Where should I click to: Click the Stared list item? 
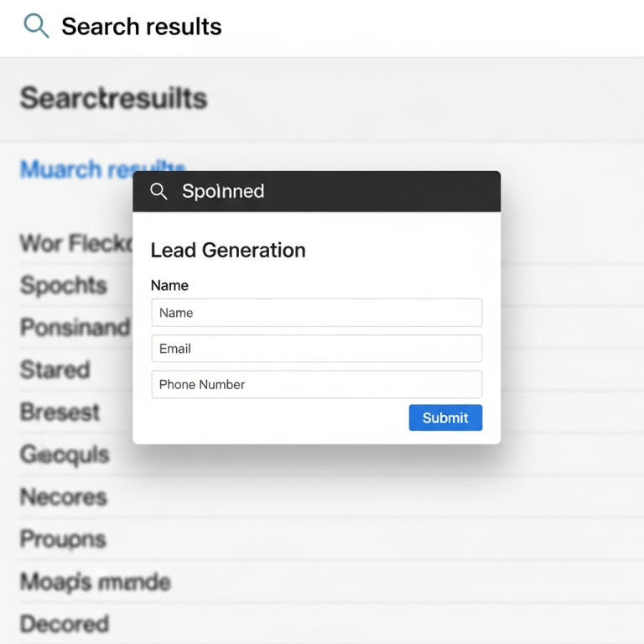[55, 370]
